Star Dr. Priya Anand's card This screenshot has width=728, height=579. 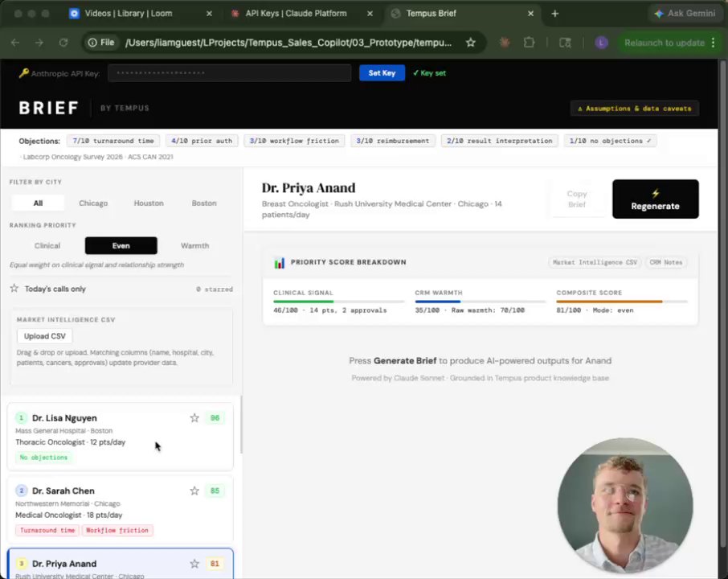[x=194, y=564]
